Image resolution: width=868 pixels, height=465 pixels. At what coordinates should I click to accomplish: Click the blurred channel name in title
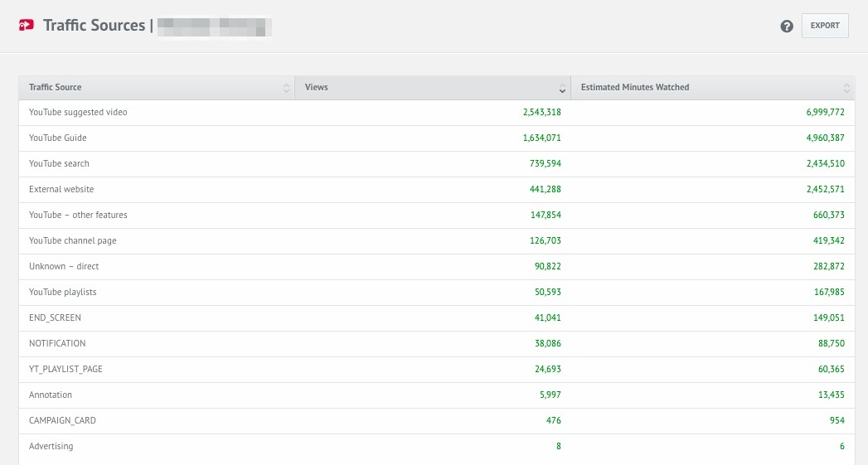coord(214,27)
